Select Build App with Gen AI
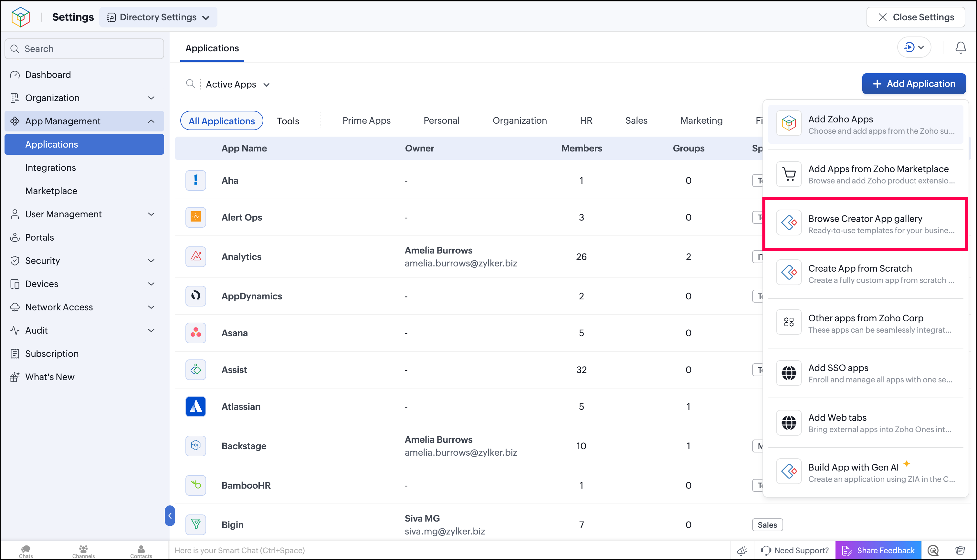977x560 pixels. [x=866, y=473]
